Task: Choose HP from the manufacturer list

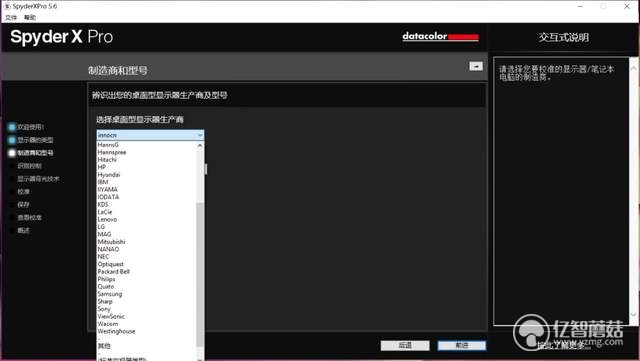Action: click(147, 167)
